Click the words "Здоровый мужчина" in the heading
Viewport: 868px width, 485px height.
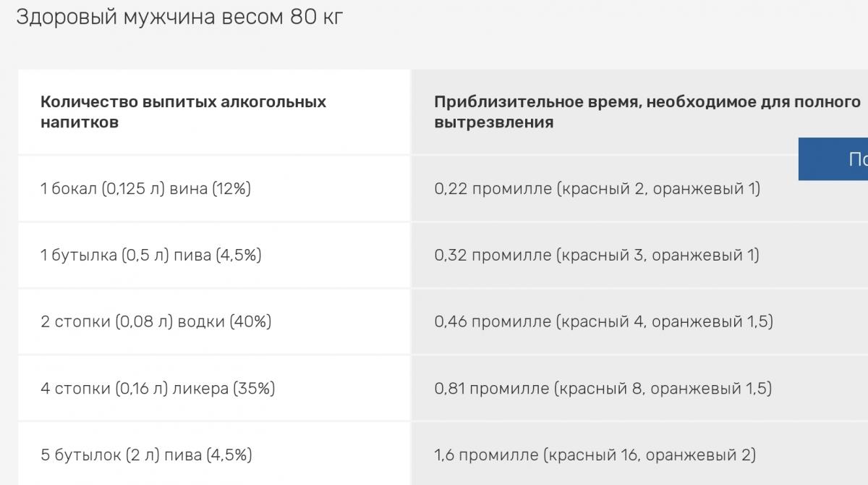click(116, 17)
